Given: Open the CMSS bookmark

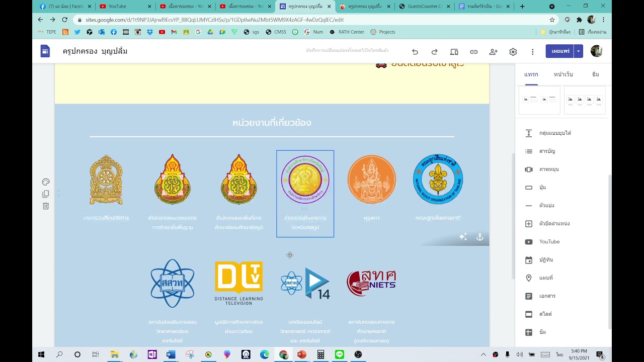Looking at the screenshot, I should (276, 32).
